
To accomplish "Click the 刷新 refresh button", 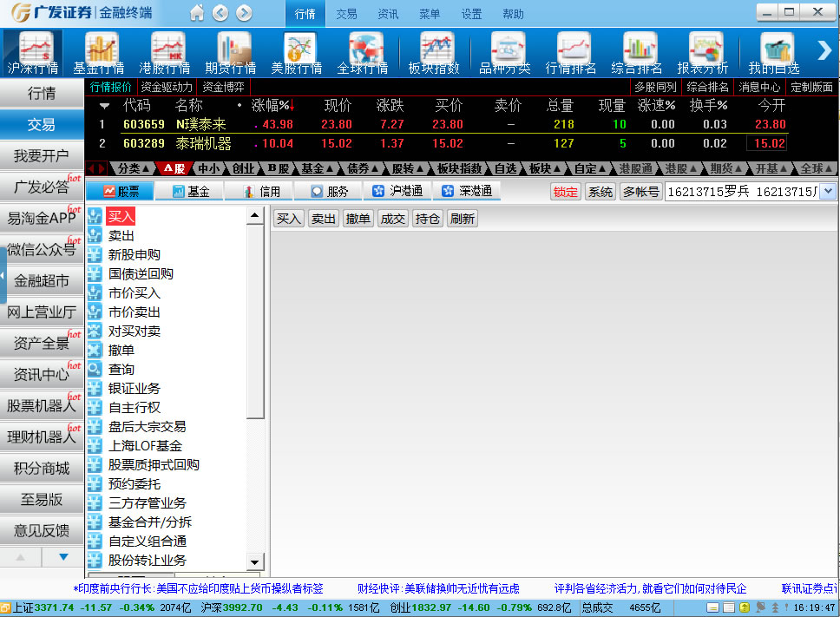I will tap(462, 219).
